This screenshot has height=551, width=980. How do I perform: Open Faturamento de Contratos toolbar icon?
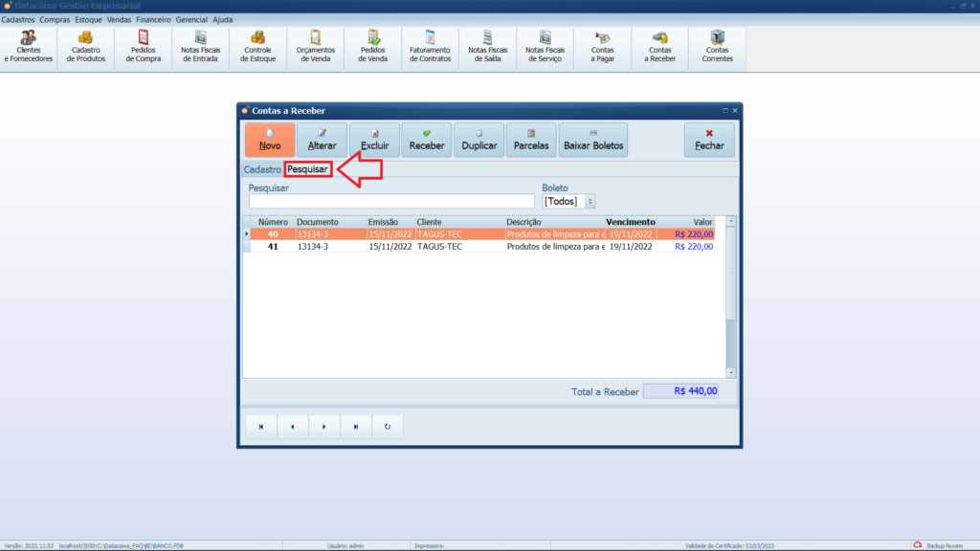(430, 48)
